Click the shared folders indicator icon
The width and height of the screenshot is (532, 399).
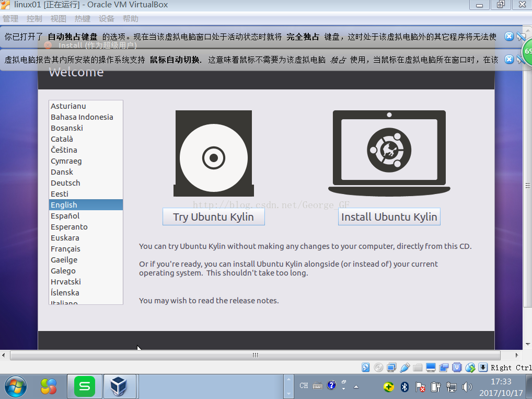point(418,368)
